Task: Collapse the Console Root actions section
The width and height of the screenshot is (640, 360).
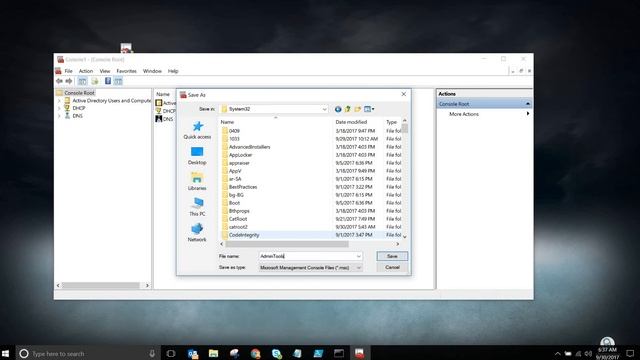Action: [x=527, y=104]
